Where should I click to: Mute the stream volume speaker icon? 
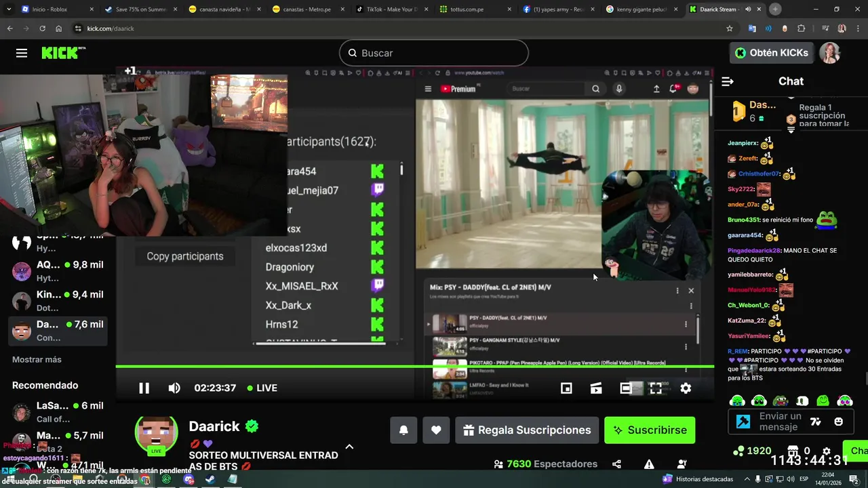(174, 388)
